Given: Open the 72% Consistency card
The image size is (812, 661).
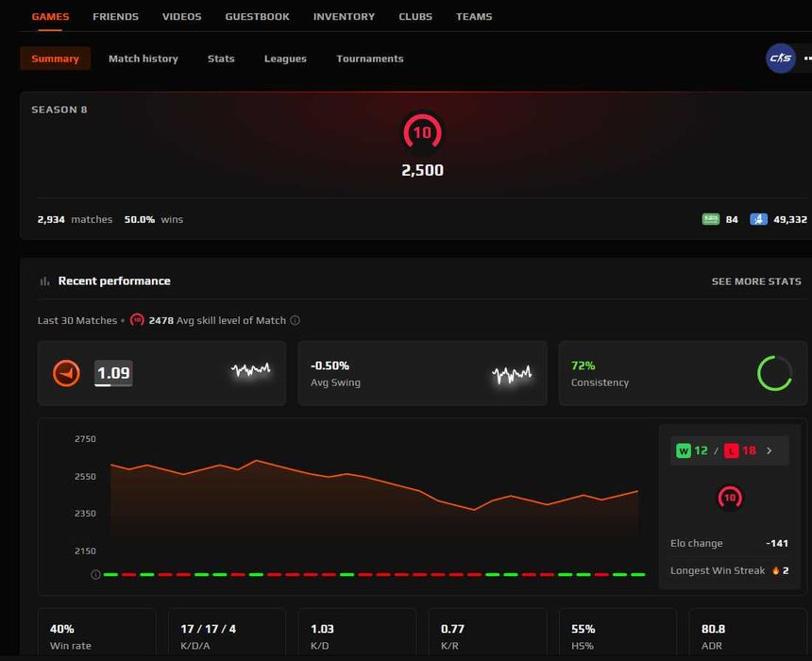Looking at the screenshot, I should [x=683, y=373].
